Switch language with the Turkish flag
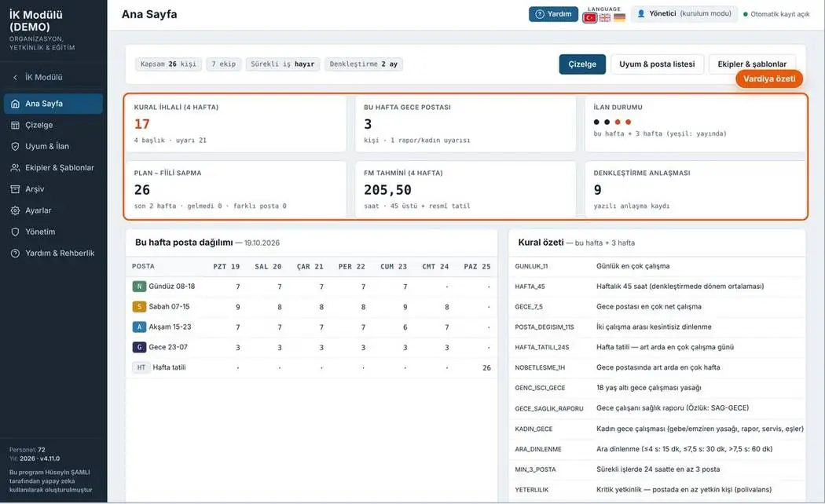This screenshot has width=825, height=504. [590, 18]
